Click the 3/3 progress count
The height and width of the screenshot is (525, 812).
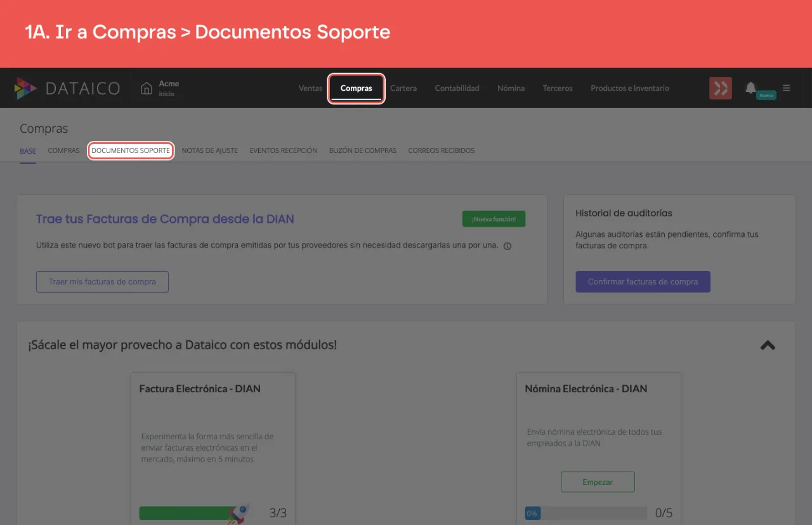coord(278,513)
